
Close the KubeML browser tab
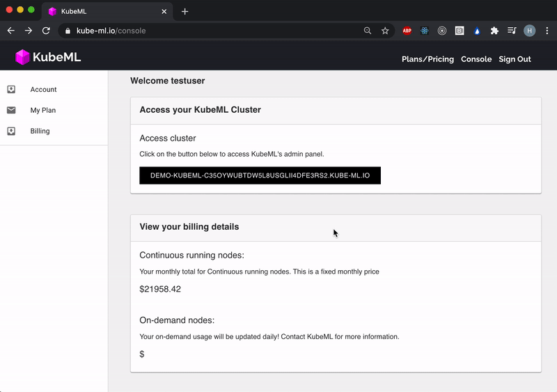164,11
